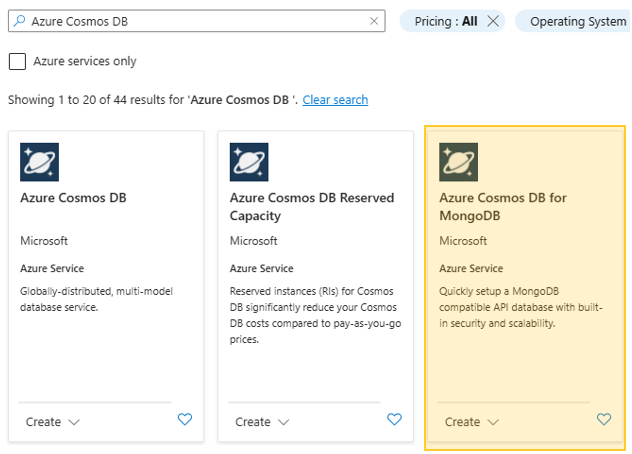Clear search text with the X icon
The image size is (632, 454).
pyautogui.click(x=374, y=21)
